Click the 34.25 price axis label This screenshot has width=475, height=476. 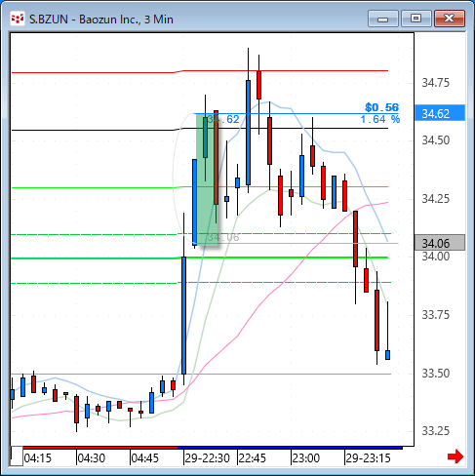coord(435,198)
